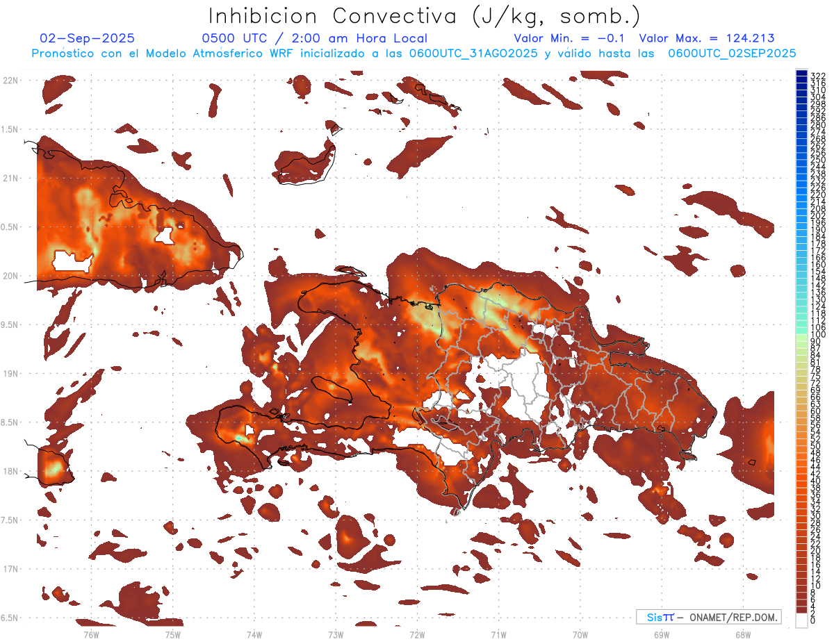Click the '68W' longitude label
This screenshot has height=644, width=834.
pos(743,634)
